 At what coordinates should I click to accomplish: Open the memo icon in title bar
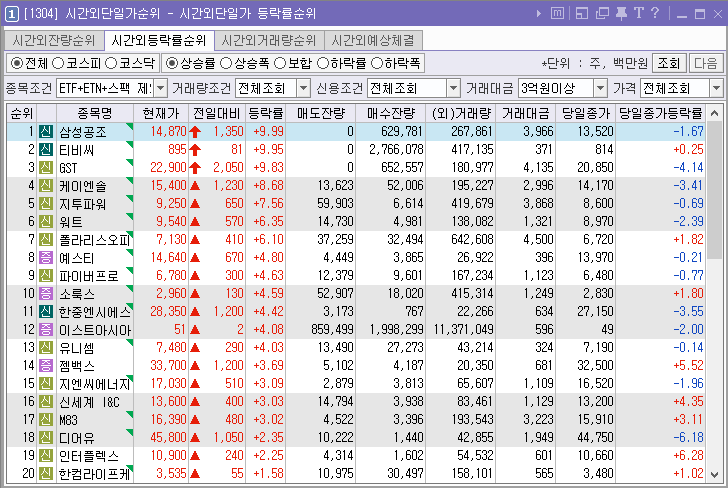point(558,13)
